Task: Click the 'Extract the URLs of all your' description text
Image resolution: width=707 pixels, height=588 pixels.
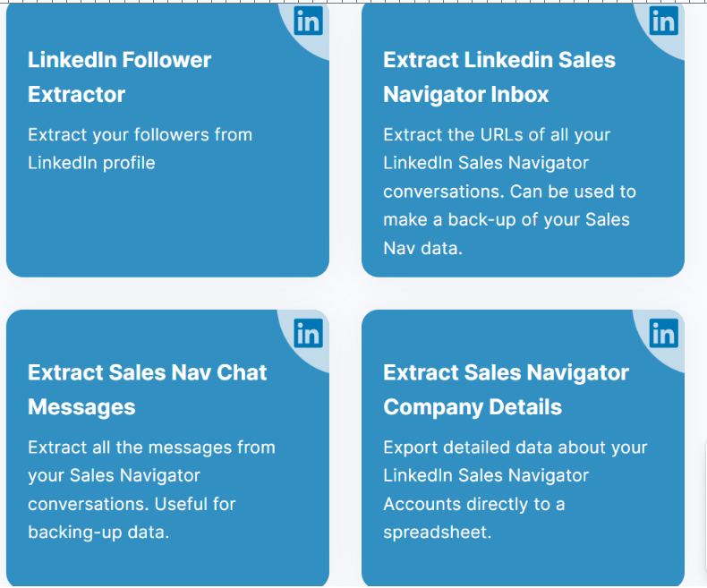Action: (x=497, y=135)
